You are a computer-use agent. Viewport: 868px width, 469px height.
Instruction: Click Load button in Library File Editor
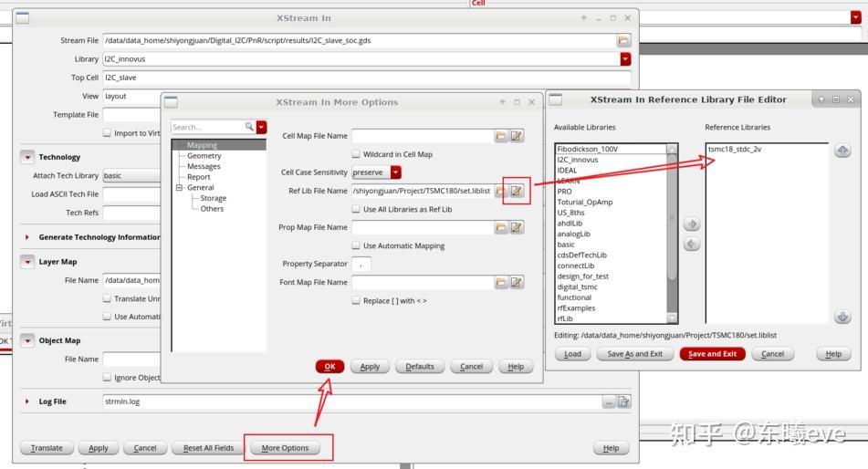coord(572,354)
